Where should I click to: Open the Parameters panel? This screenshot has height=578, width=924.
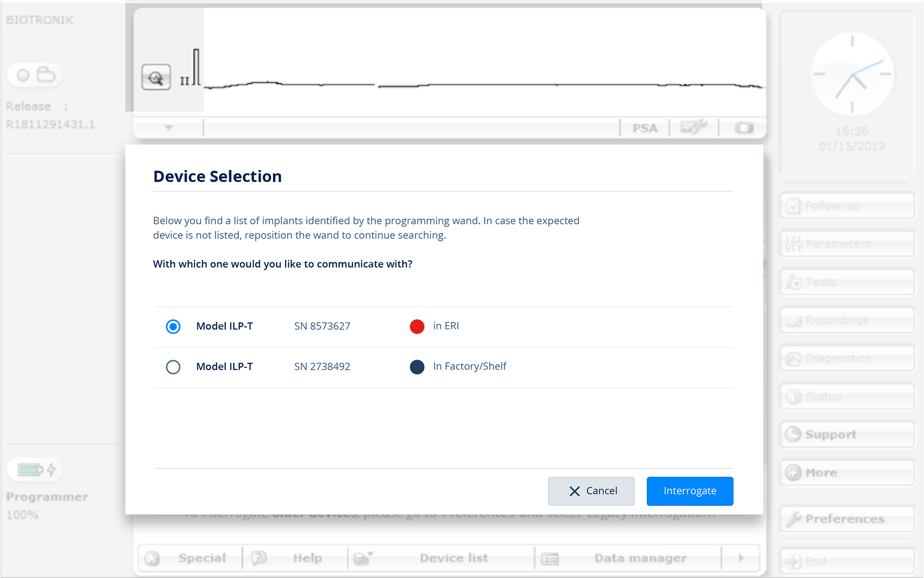click(847, 244)
